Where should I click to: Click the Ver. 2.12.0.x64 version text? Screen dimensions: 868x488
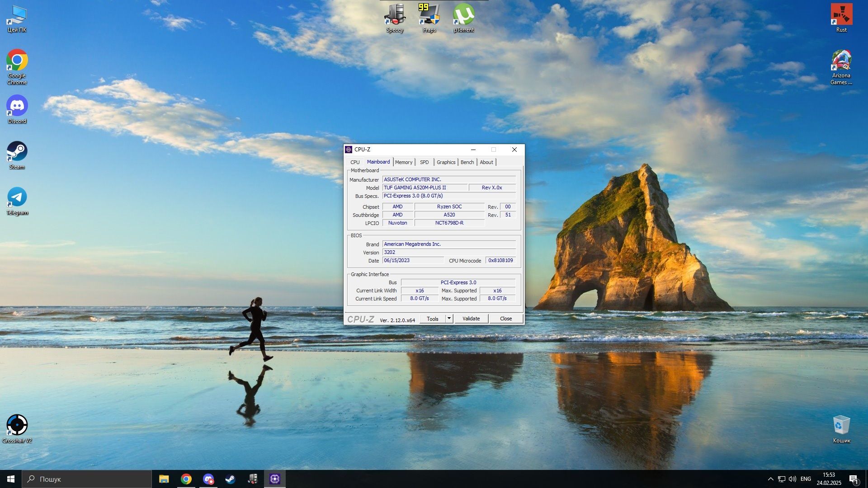coord(397,320)
